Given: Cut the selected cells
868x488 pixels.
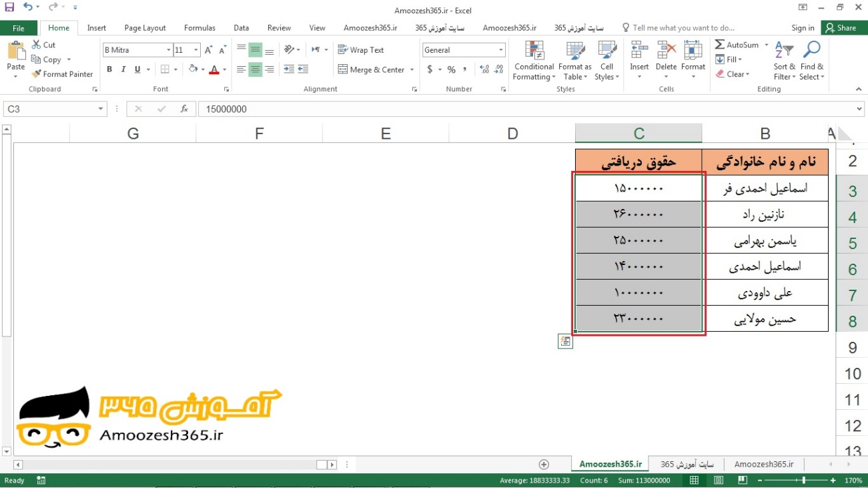Looking at the screenshot, I should pyautogui.click(x=43, y=45).
